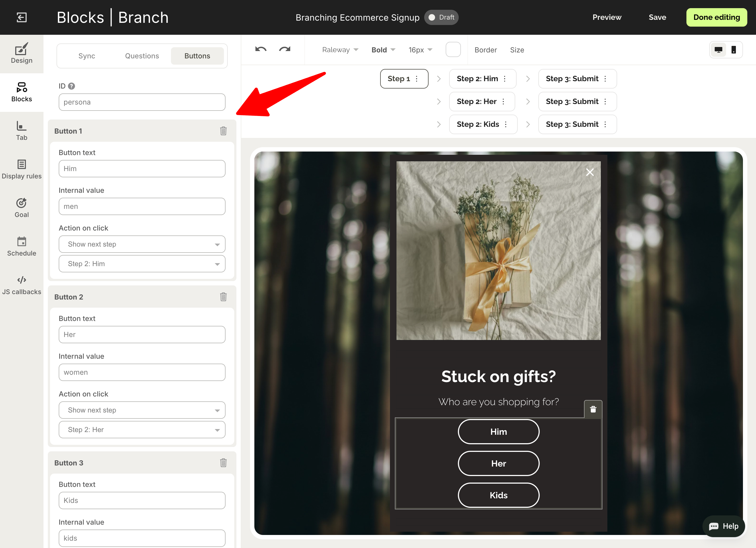Viewport: 756px width, 548px height.
Task: Delete Button 1 with trash icon
Action: coord(223,131)
